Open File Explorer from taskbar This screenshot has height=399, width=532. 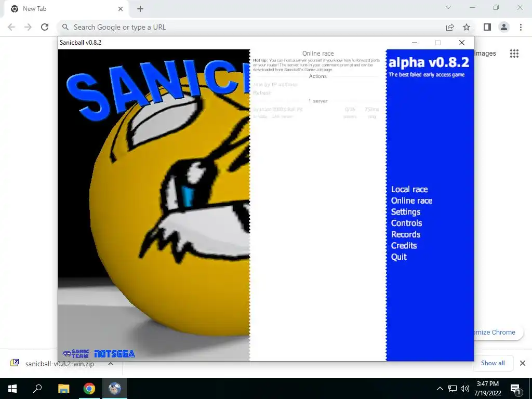click(x=63, y=389)
